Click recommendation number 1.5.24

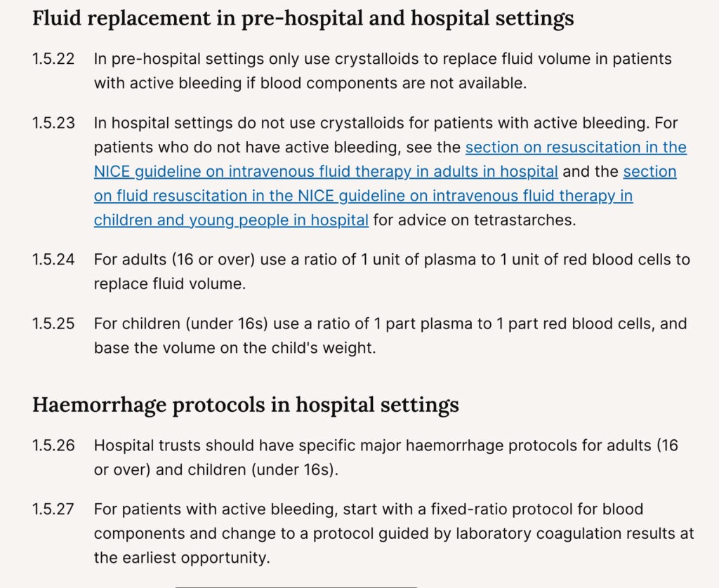coord(53,260)
